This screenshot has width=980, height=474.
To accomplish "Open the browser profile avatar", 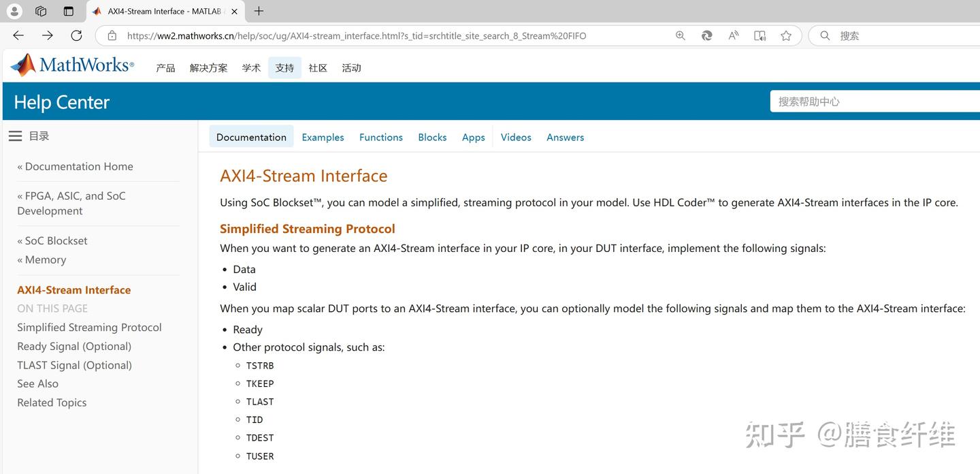I will point(14,11).
